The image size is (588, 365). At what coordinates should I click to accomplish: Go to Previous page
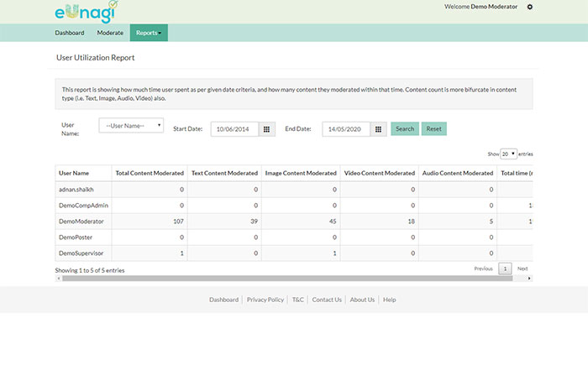click(483, 269)
